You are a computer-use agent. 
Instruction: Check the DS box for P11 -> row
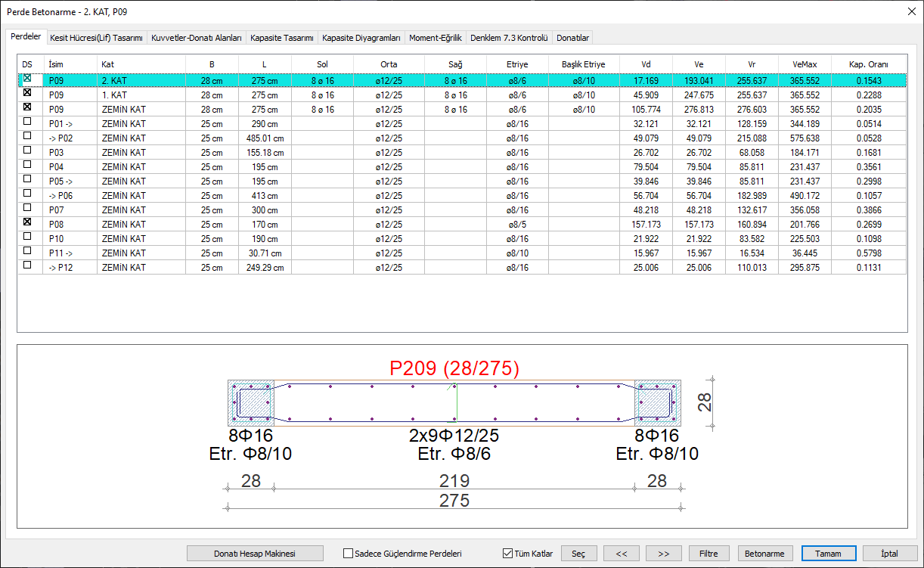pyautogui.click(x=27, y=250)
